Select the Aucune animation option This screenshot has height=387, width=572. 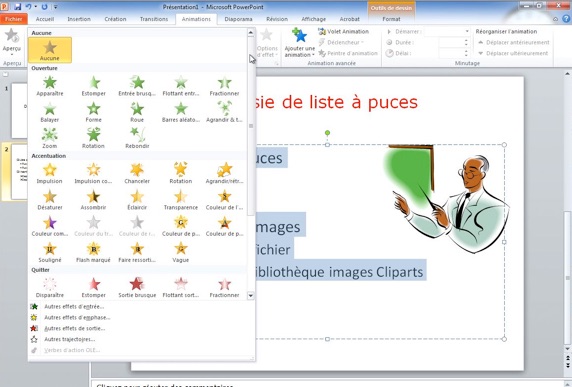(50, 50)
